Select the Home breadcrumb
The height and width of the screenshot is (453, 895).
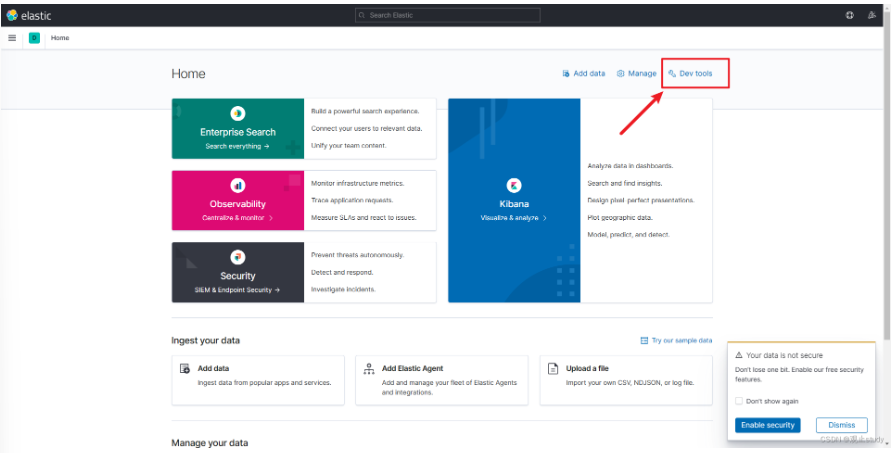click(60, 38)
